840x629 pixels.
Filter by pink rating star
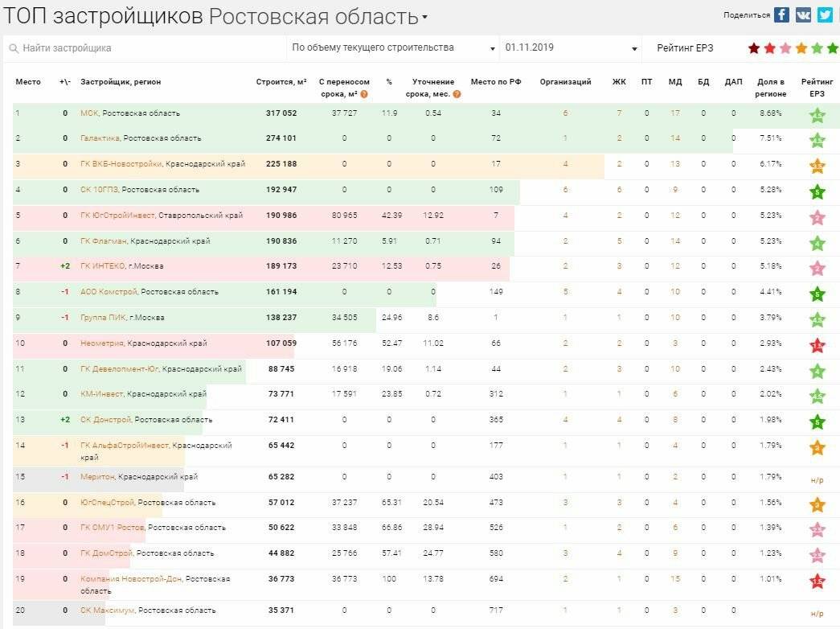(x=785, y=48)
